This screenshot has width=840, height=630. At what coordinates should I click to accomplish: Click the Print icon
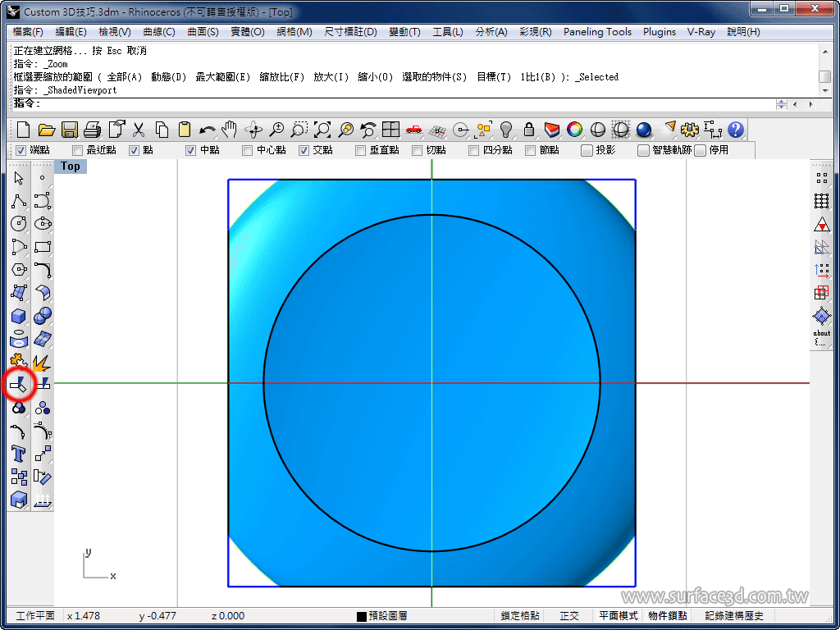(x=93, y=130)
